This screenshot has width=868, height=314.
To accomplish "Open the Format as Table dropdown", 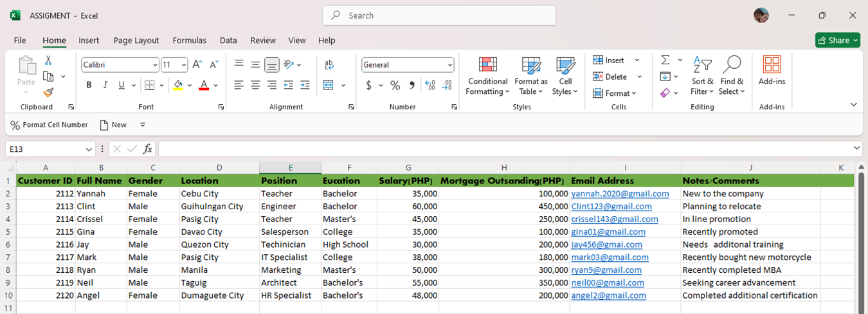I will pyautogui.click(x=531, y=76).
